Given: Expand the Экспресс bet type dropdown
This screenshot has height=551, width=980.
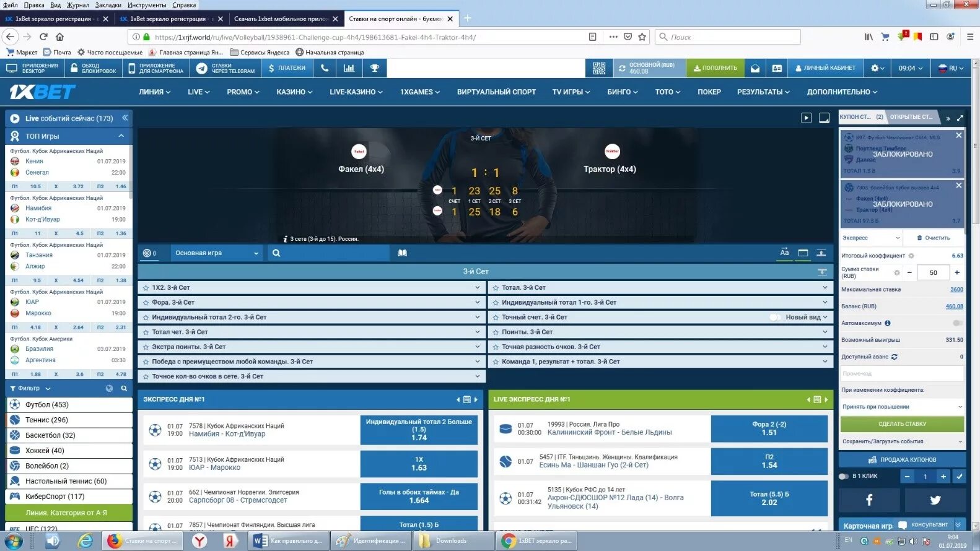Looking at the screenshot, I should pyautogui.click(x=870, y=238).
